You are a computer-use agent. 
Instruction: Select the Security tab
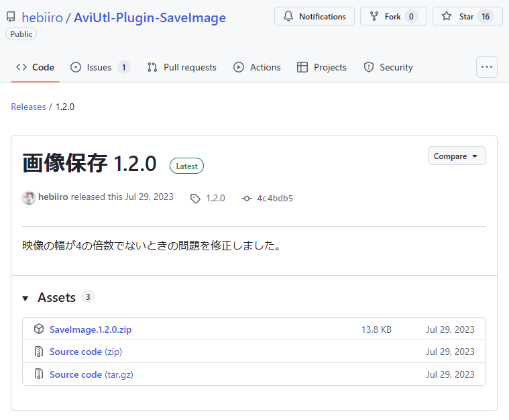(388, 67)
